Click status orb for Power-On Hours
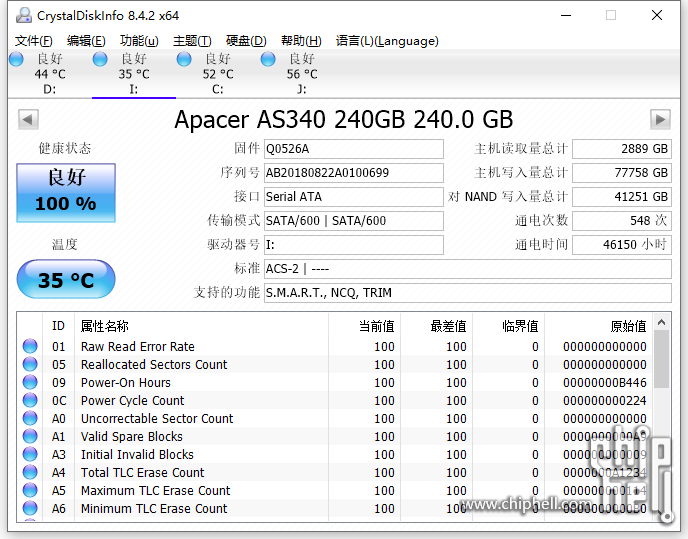This screenshot has width=688, height=539. pos(30,382)
